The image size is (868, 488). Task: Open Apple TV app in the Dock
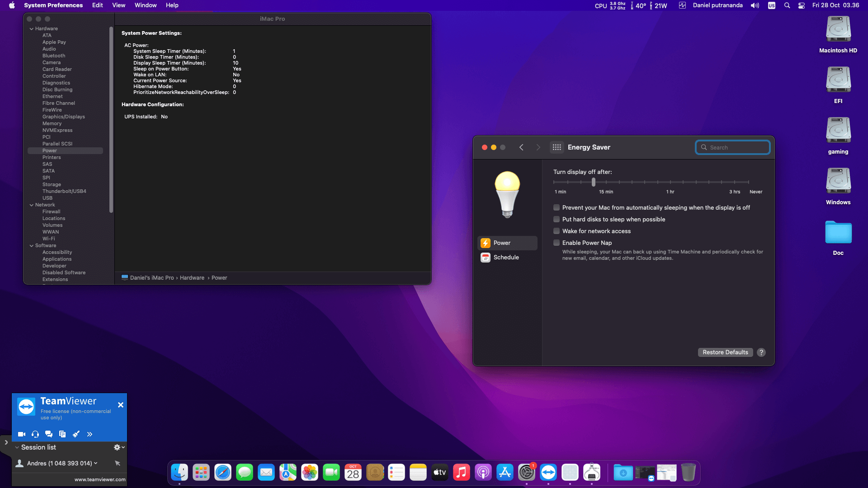(x=440, y=473)
